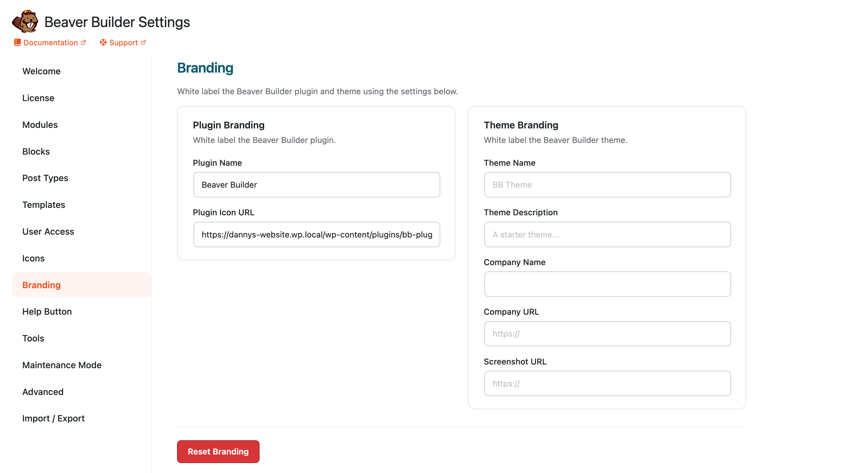Click the Theme Name label
The width and height of the screenshot is (868, 473).
509,163
